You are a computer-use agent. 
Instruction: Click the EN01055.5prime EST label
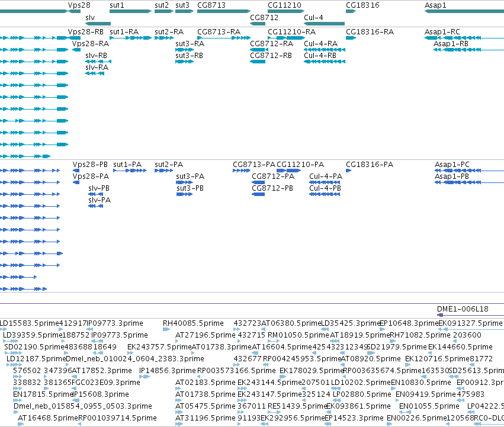click(x=429, y=406)
